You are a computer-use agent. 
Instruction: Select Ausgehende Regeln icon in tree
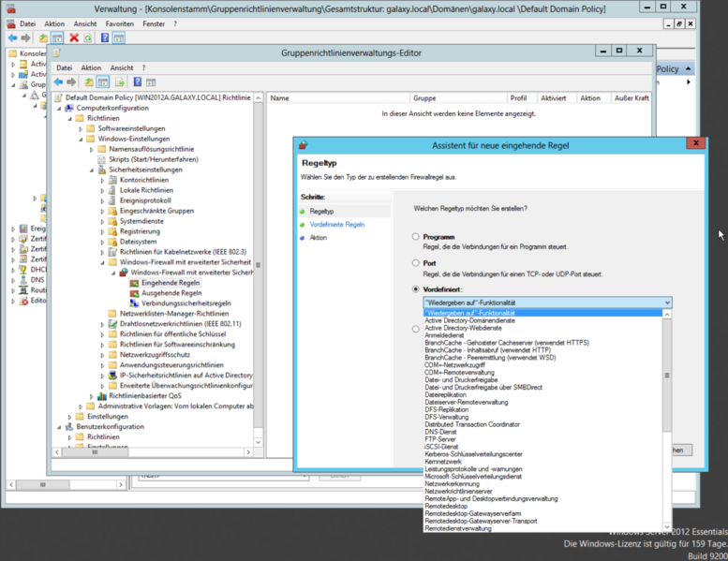tap(134, 293)
